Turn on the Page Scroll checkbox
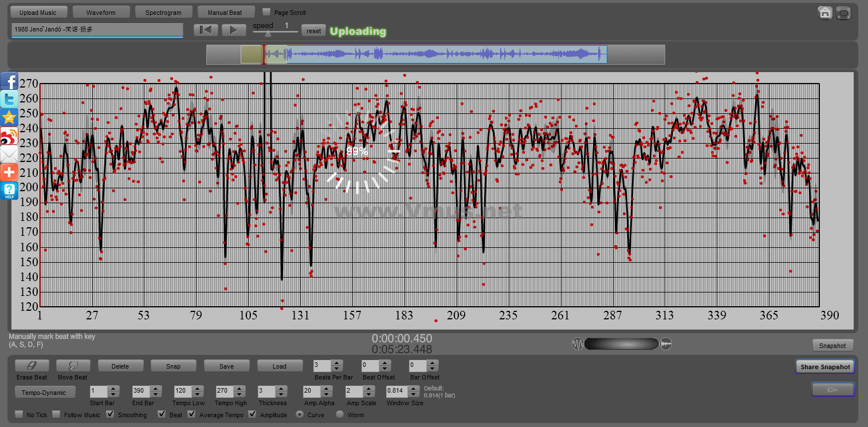Screen dimensions: 868x427 tap(266, 12)
